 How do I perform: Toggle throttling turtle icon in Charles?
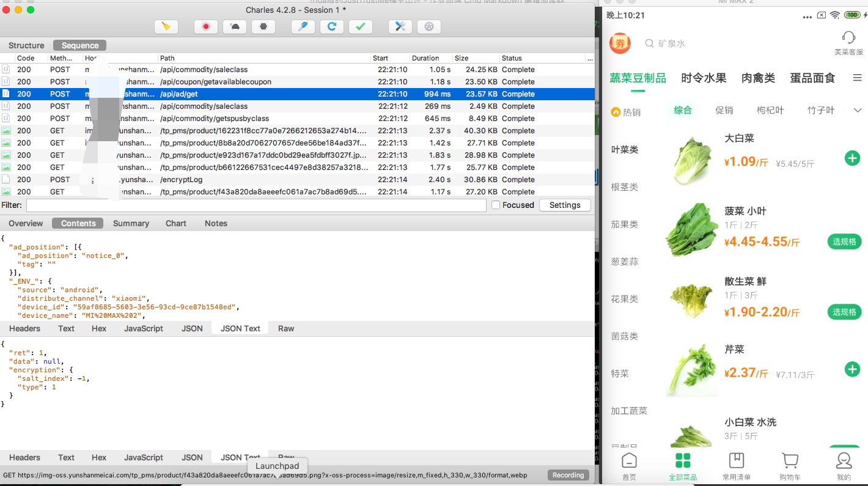[235, 26]
